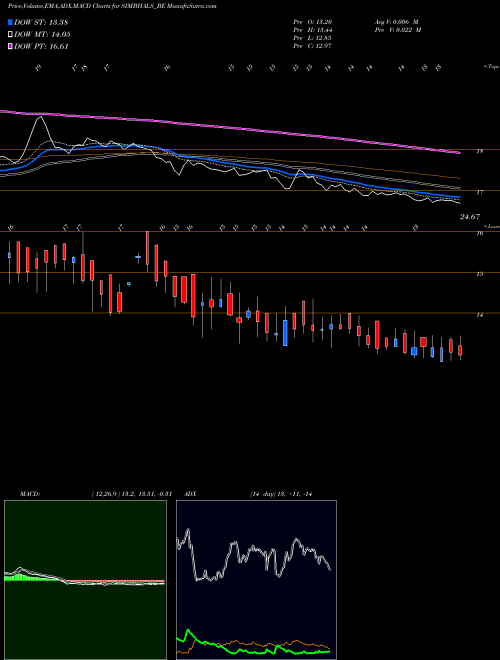Click the 'Pre V: 0.022 M' volume text
The height and width of the screenshot is (660, 500).
(398, 30)
